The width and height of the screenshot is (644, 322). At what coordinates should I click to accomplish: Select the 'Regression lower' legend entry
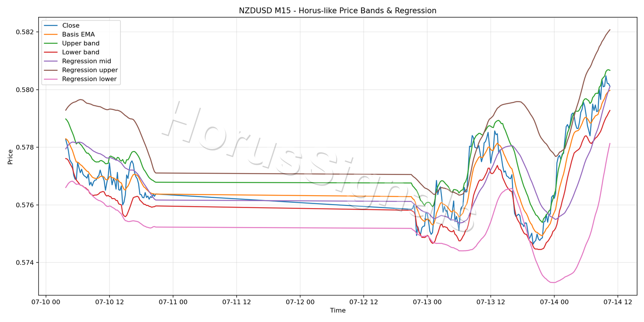point(80,79)
